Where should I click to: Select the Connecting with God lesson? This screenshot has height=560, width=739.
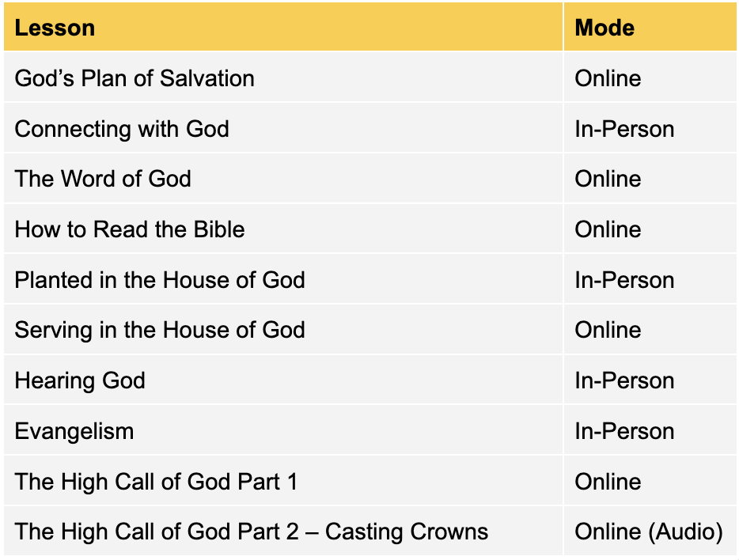[122, 129]
